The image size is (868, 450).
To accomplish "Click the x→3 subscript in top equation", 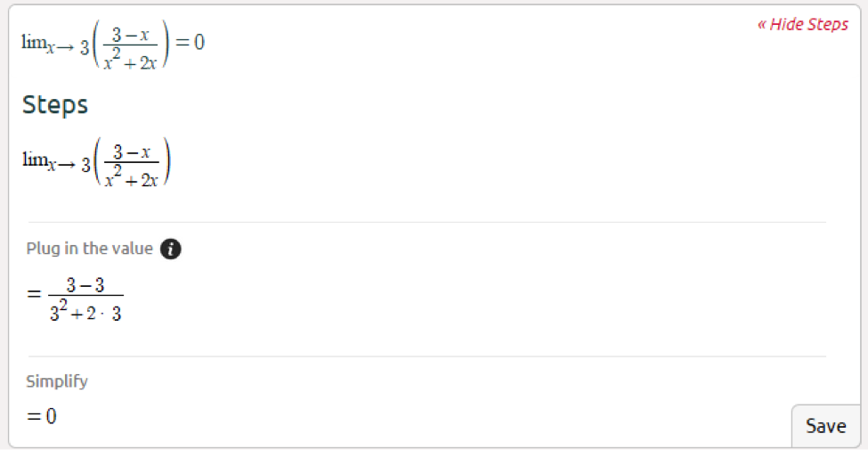I will click(69, 46).
